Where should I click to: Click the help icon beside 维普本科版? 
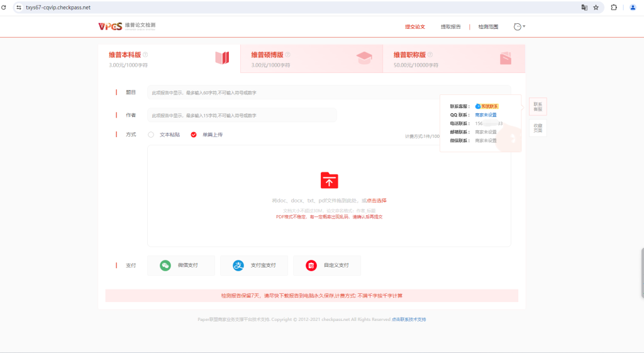click(145, 55)
